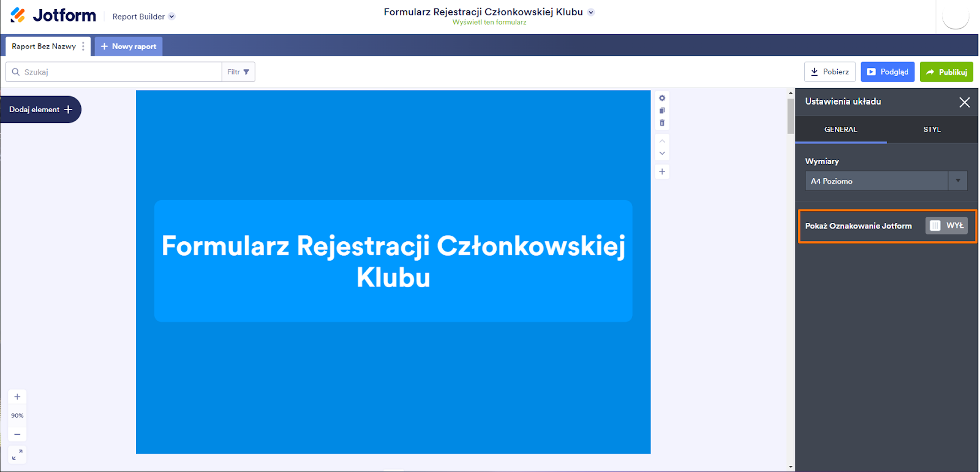The width and height of the screenshot is (980, 472).
Task: Move slide up with up arrow
Action: [x=662, y=141]
